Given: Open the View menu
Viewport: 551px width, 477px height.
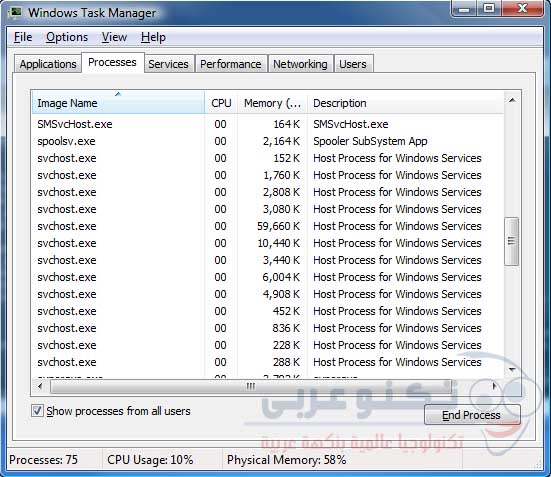Looking at the screenshot, I should pyautogui.click(x=114, y=37).
